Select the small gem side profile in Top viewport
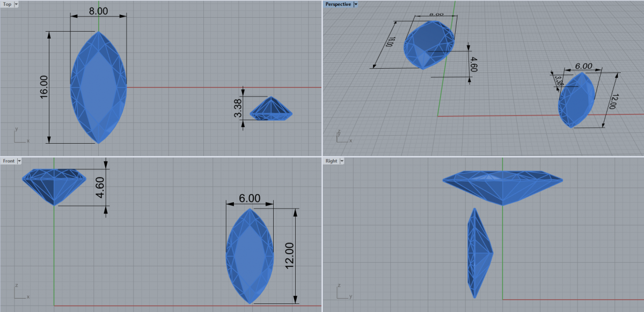This screenshot has height=312, width=644. coord(271,109)
